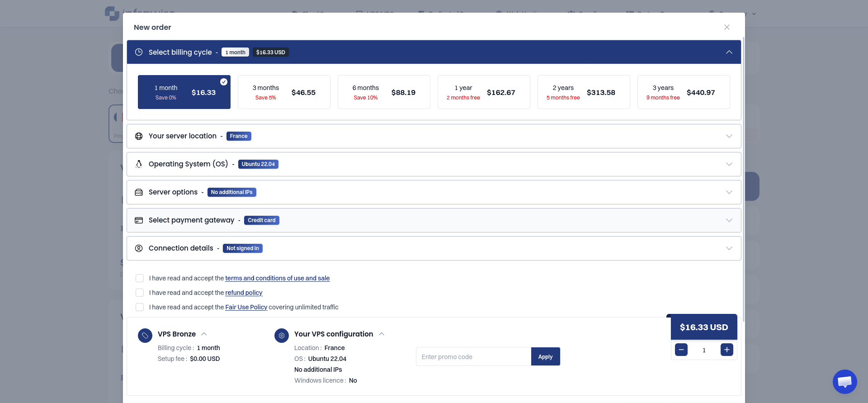This screenshot has width=868, height=403.
Task: Click the user icon beside Connection details
Action: pos(139,248)
